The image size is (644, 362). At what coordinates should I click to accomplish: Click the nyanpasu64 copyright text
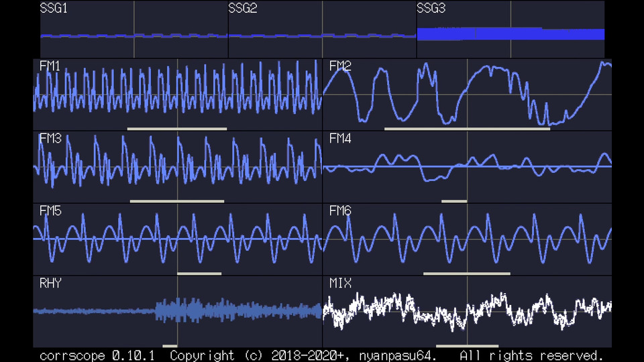coord(398,355)
